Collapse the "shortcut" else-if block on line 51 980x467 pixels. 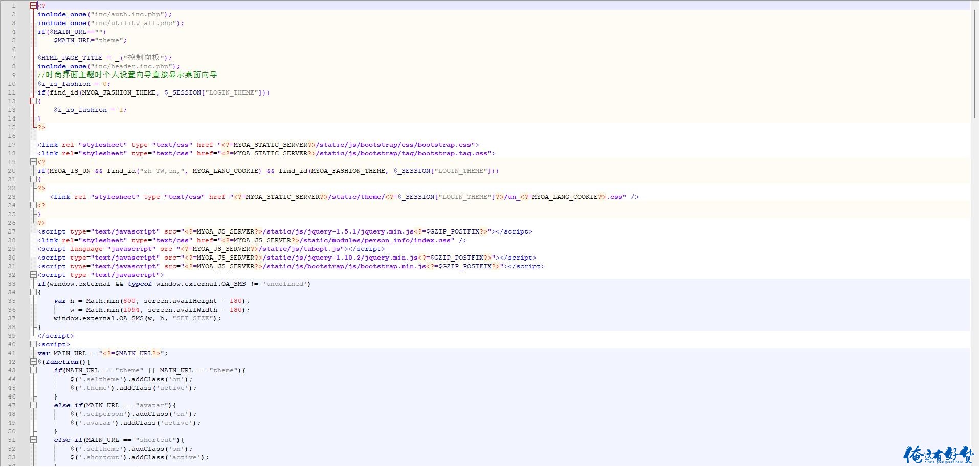coord(33,440)
